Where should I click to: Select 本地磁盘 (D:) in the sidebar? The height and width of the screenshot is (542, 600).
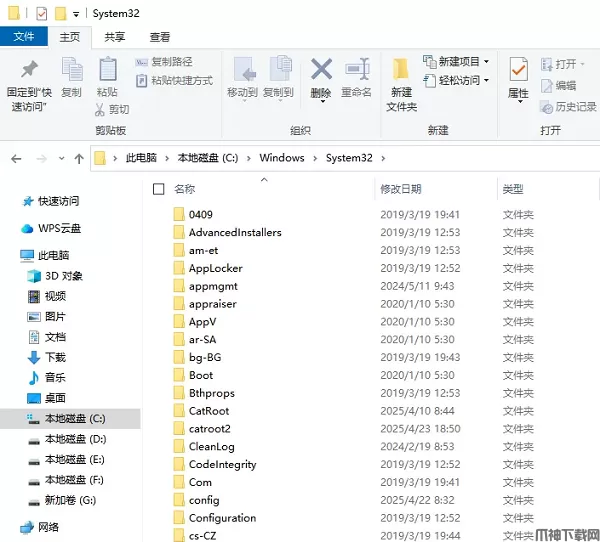[68, 439]
